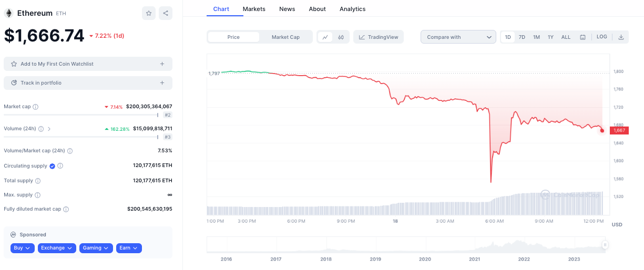
Task: Click the range navigator handle under the chart
Action: pyautogui.click(x=605, y=245)
